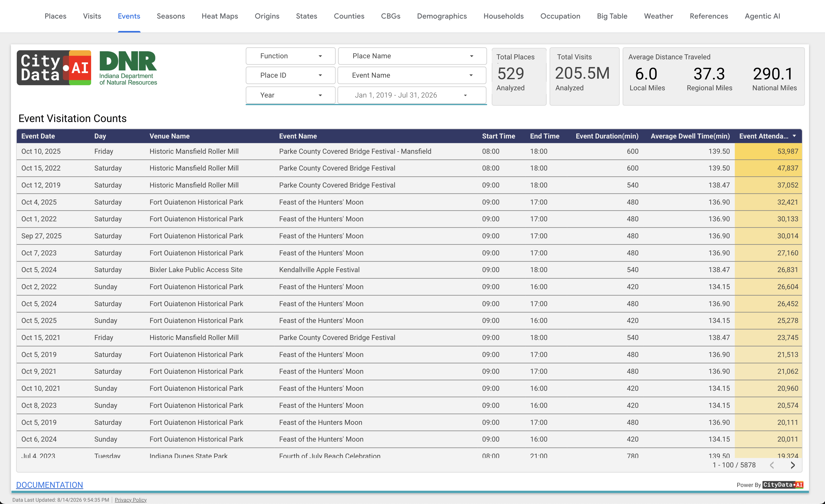Click the 26,831 attendance value

coord(788,270)
